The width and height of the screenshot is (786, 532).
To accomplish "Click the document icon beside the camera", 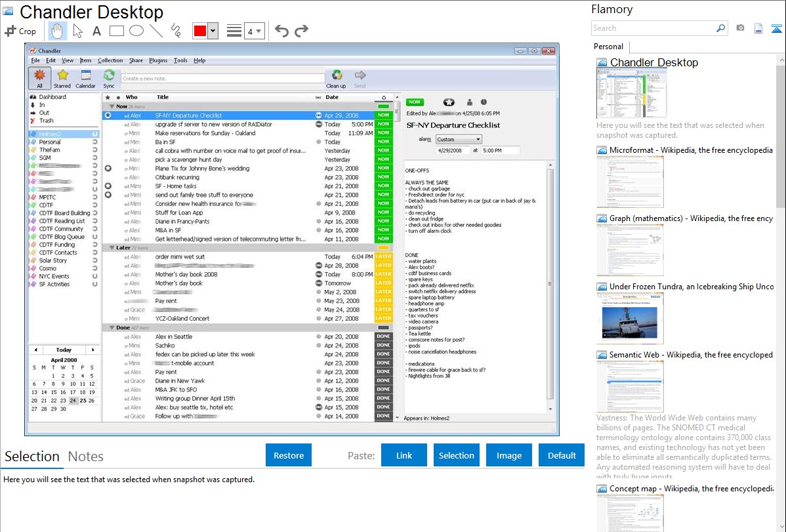I will pyautogui.click(x=758, y=28).
